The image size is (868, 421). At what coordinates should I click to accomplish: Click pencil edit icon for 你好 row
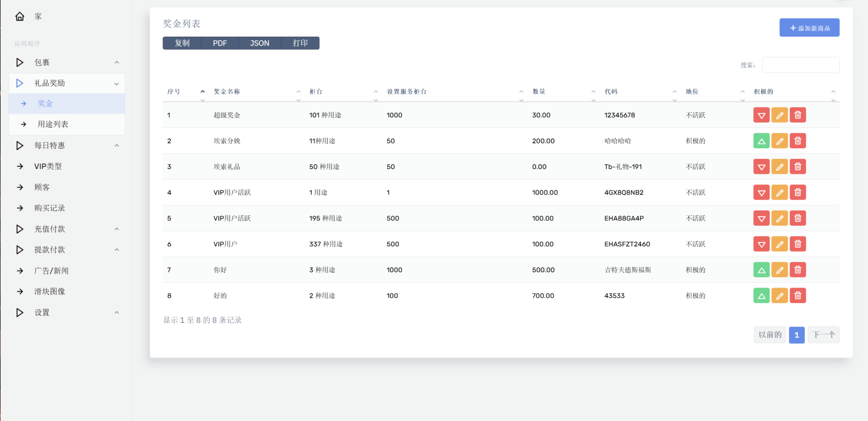coord(780,270)
